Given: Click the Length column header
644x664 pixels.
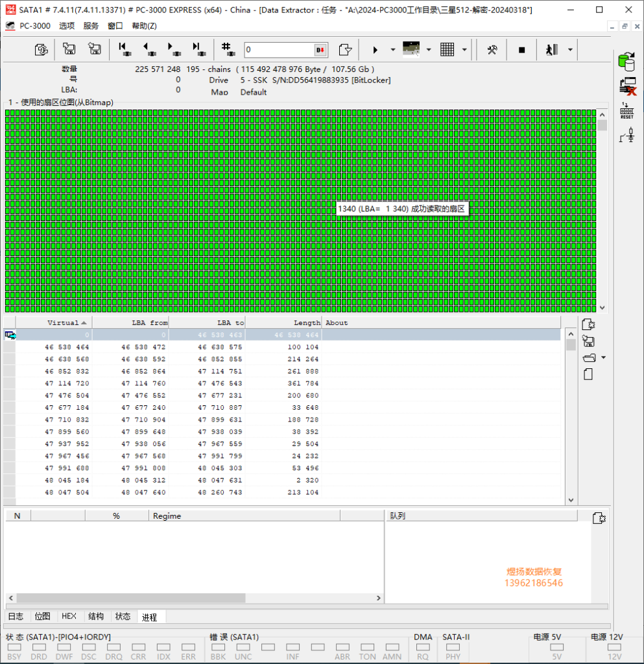Looking at the screenshot, I should 283,323.
